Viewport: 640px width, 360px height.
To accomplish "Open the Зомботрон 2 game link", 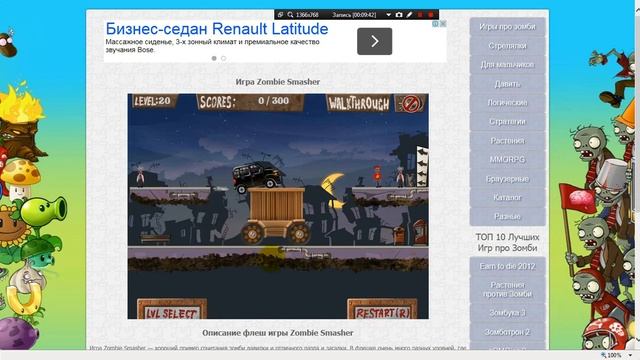I will [x=507, y=332].
